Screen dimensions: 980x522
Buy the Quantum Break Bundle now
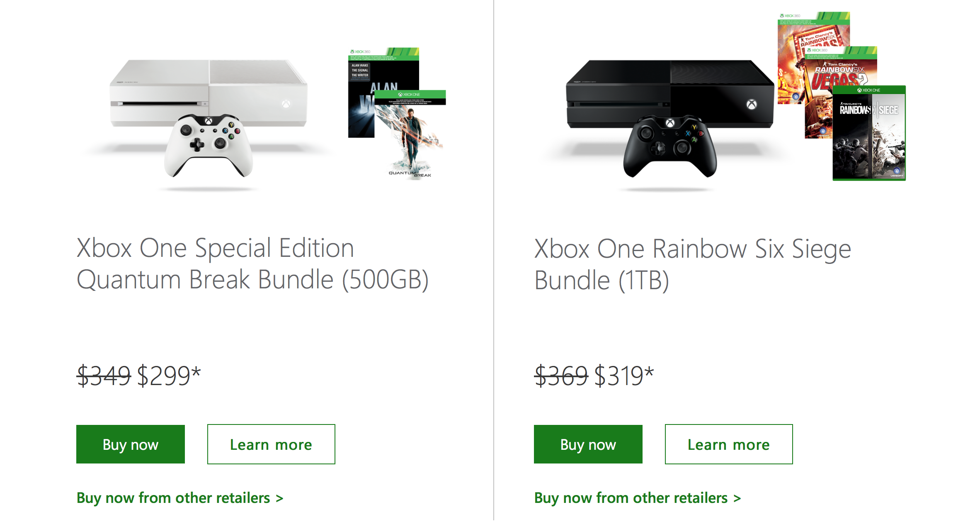tap(131, 444)
